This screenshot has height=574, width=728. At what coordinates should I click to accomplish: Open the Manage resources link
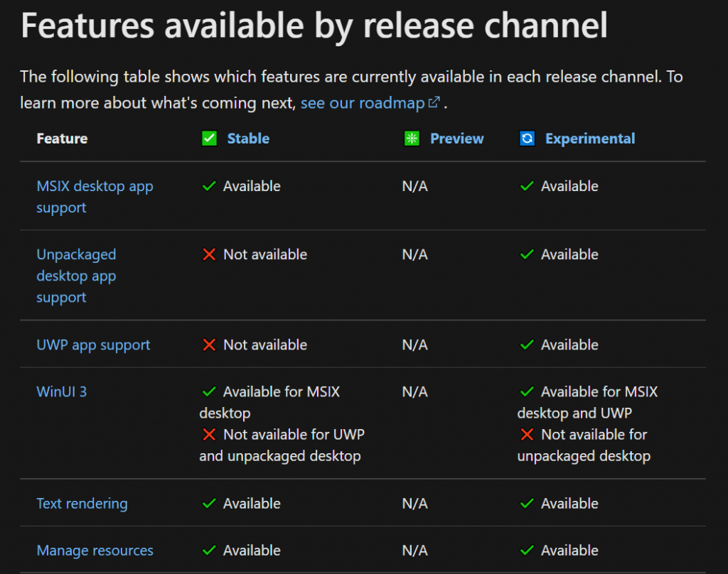coord(95,551)
